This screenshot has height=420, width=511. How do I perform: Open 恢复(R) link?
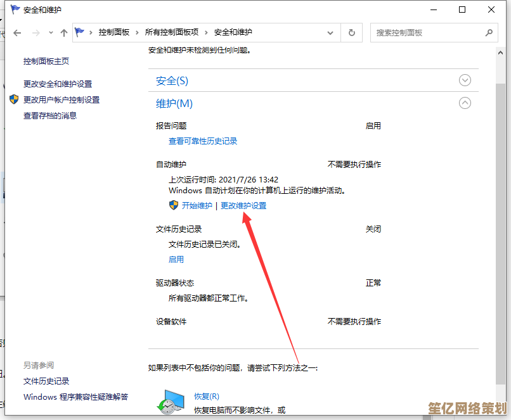207,396
